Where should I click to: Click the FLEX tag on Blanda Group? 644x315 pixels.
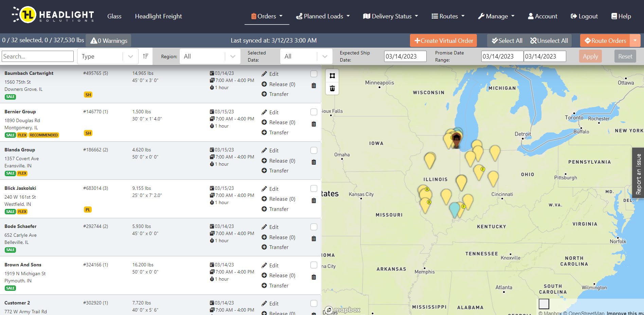tap(22, 173)
